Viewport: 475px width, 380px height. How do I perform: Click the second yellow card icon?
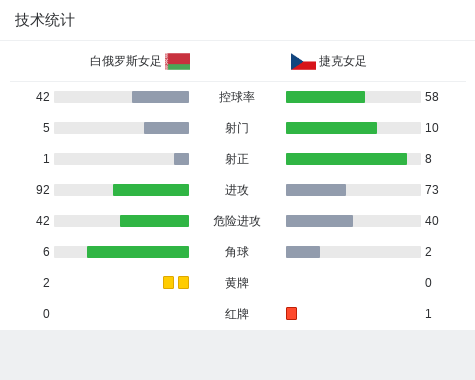pyautogui.click(x=183, y=282)
